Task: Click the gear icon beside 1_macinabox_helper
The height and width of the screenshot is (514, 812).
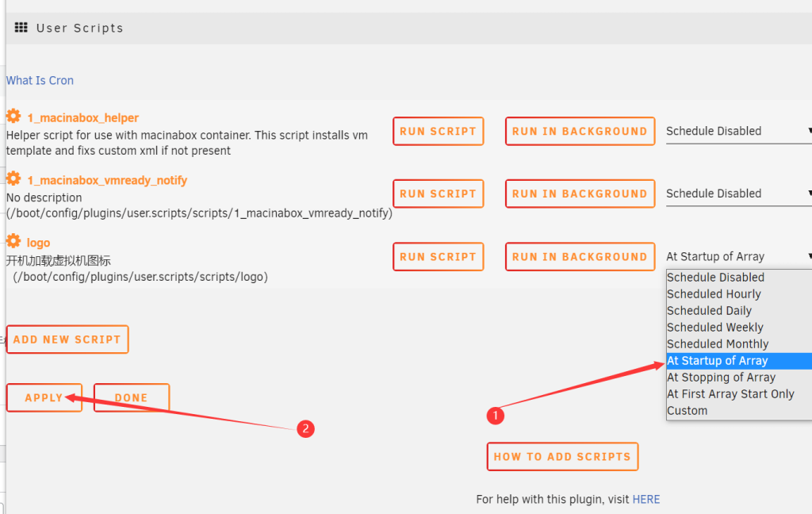Action: pos(13,117)
